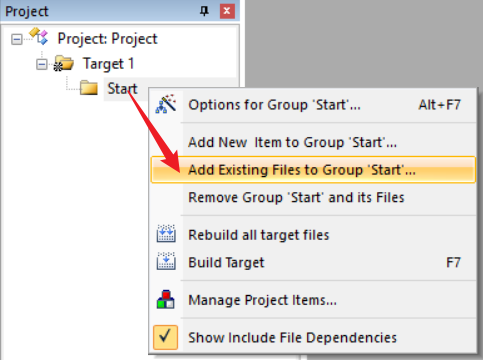Click the Manage Project Items colored blocks icon

[x=166, y=299]
